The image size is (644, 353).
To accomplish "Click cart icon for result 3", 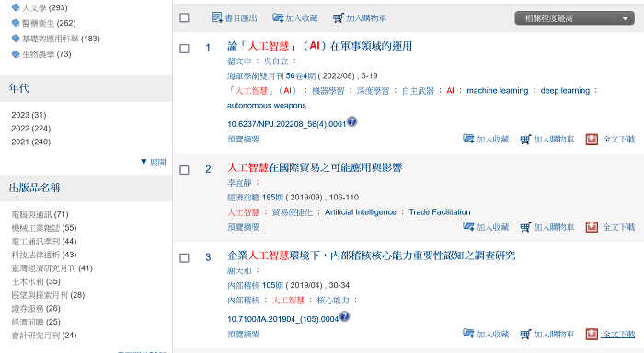I will point(525,334).
